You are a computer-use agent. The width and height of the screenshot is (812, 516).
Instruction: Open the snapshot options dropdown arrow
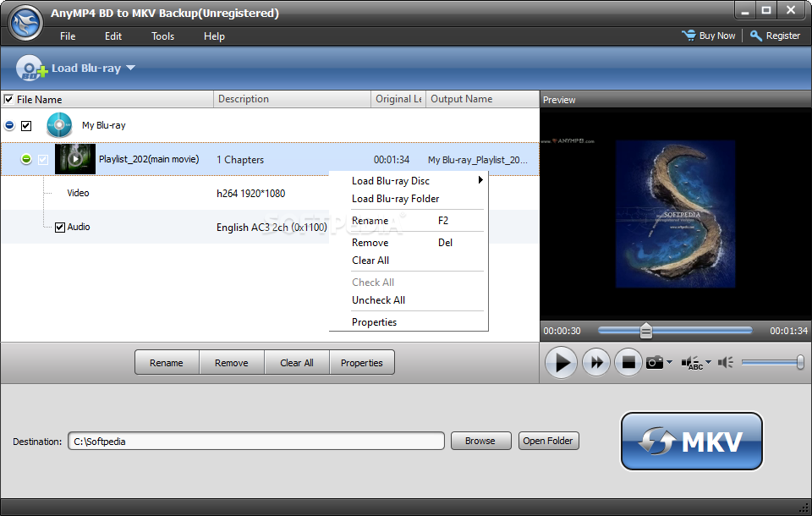670,361
